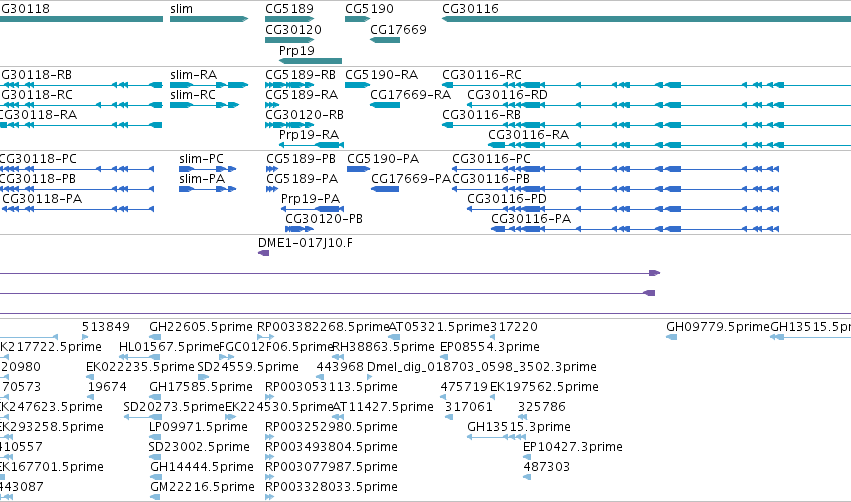The height and width of the screenshot is (502, 851).
Task: Select the HL01567.5prime EST label
Action: (169, 347)
